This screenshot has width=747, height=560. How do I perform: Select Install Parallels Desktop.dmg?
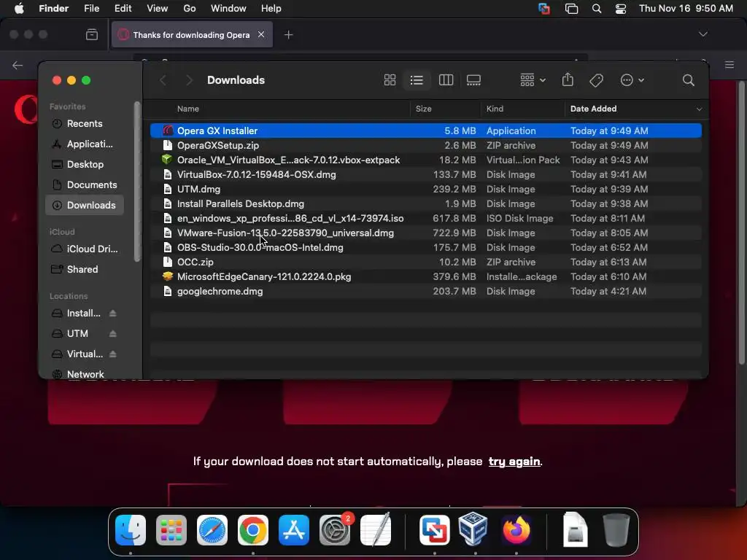(426, 204)
